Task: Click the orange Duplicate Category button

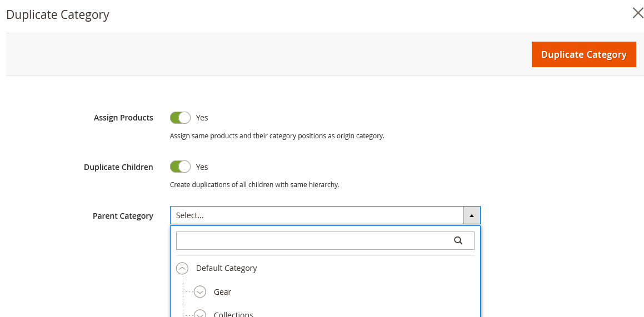Action: click(x=583, y=54)
